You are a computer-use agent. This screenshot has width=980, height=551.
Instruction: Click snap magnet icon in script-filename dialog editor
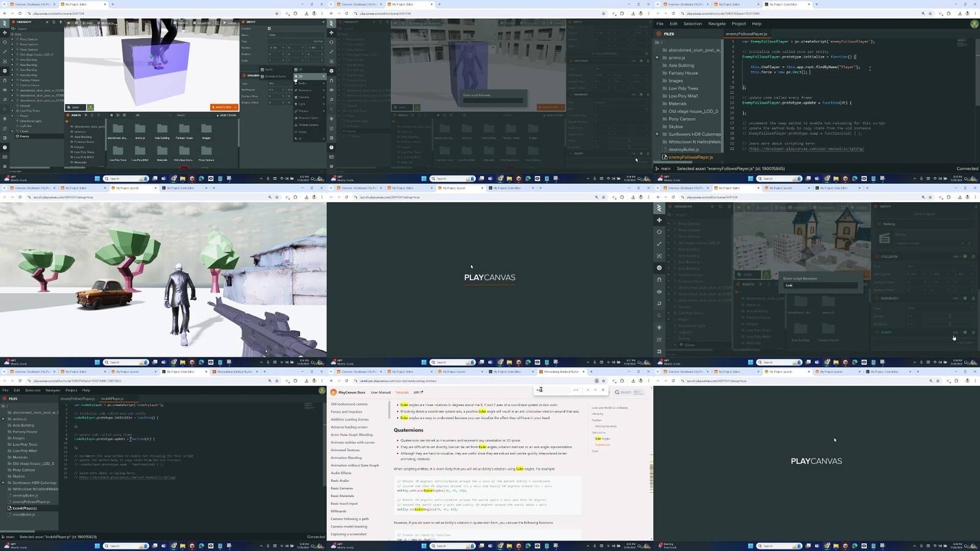659,279
